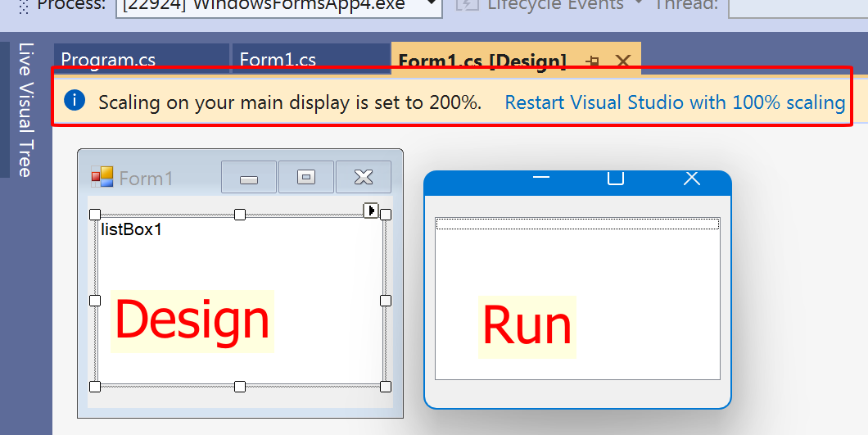
Task: Pin the Form1.cs [Design] tab
Action: pyautogui.click(x=593, y=61)
